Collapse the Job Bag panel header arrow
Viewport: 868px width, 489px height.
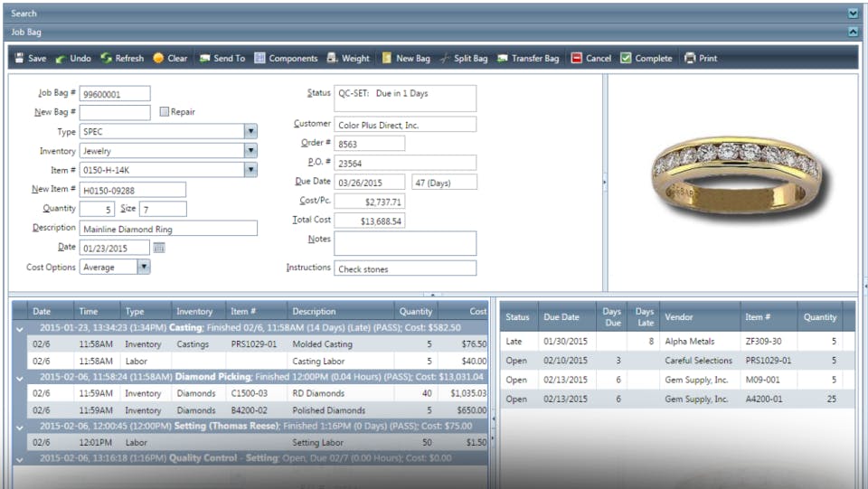853,32
